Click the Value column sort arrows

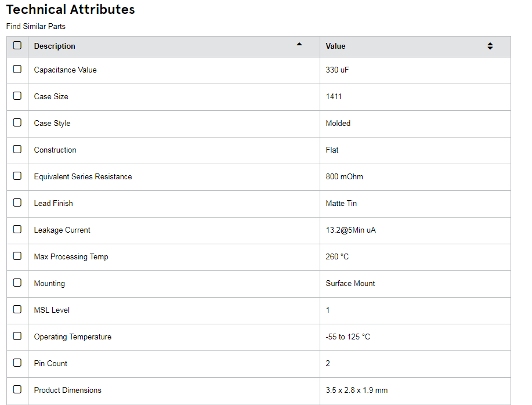490,46
